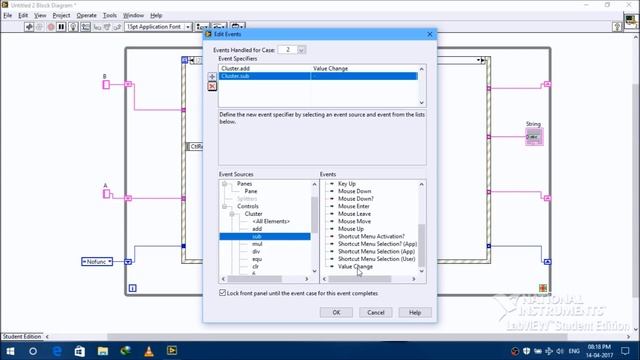640x360 pixels.
Task: Collapse the Cluster tree node
Action: coord(232,214)
